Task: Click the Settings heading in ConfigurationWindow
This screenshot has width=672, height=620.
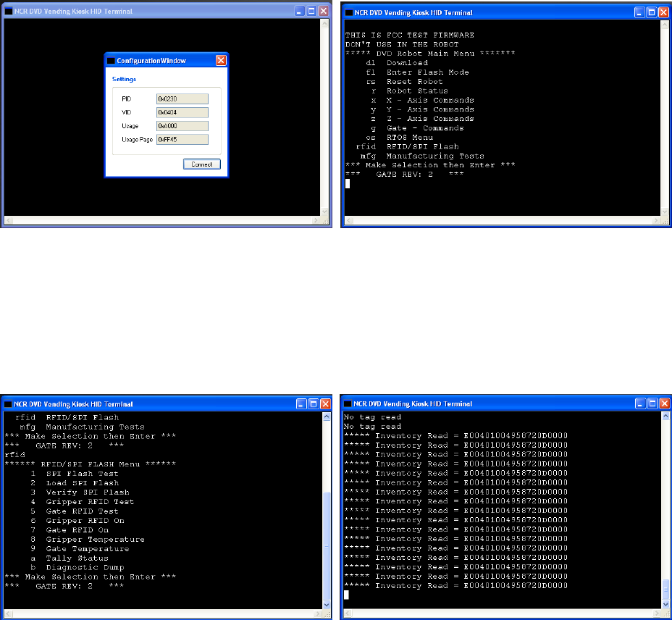Action: (124, 80)
